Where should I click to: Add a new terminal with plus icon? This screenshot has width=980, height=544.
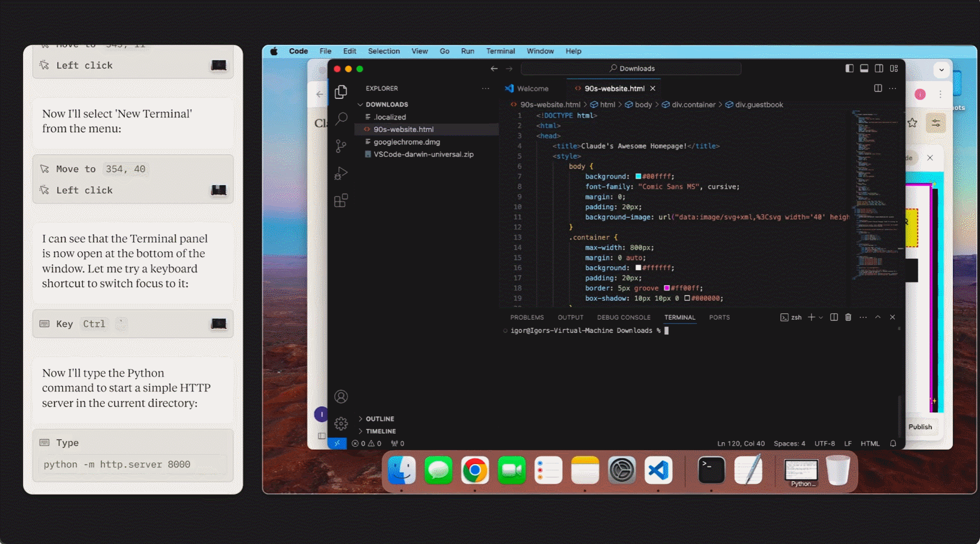(811, 317)
